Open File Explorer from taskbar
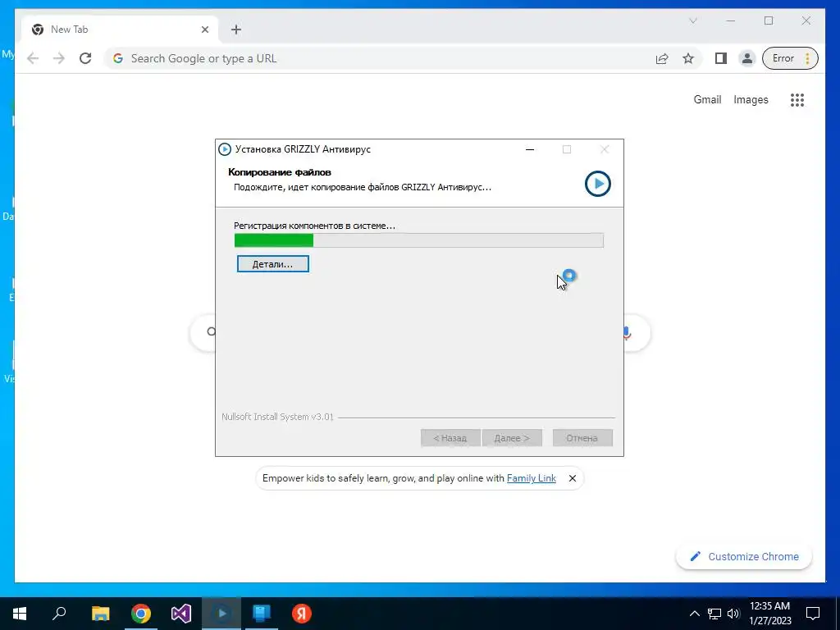This screenshot has height=630, width=840. [x=100, y=614]
